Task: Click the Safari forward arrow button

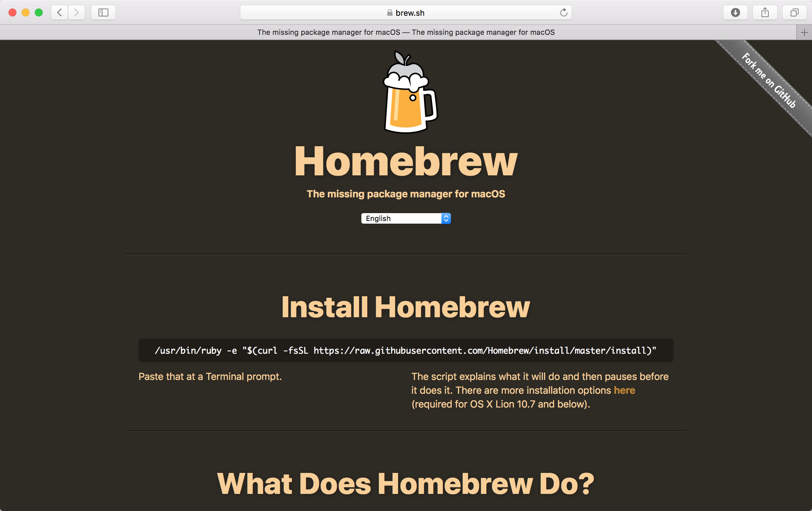Action: tap(76, 12)
